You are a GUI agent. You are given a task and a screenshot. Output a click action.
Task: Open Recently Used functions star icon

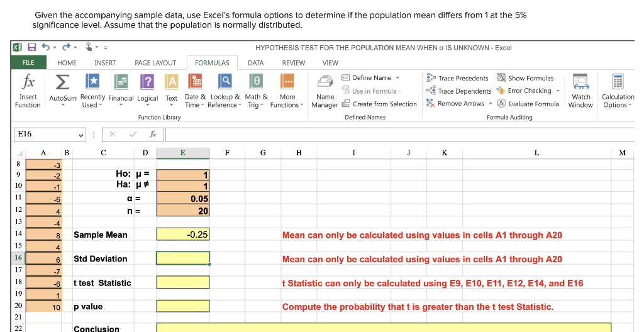point(93,81)
